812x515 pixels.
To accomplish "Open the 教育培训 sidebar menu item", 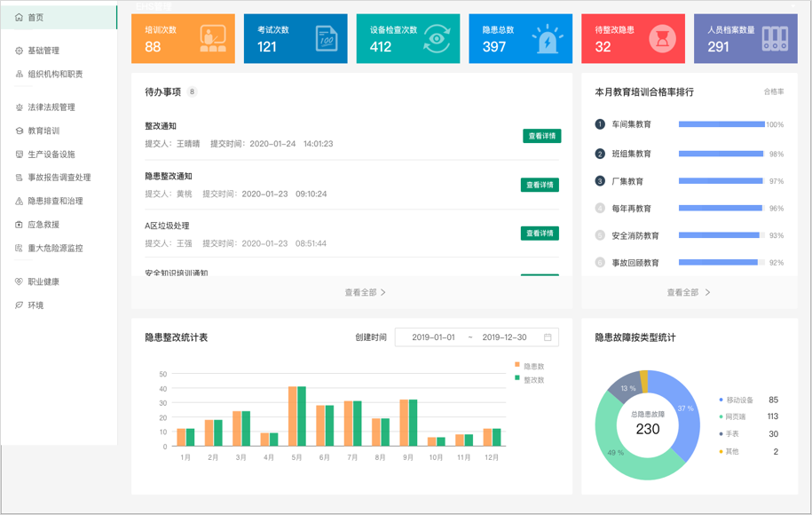I will (x=43, y=131).
